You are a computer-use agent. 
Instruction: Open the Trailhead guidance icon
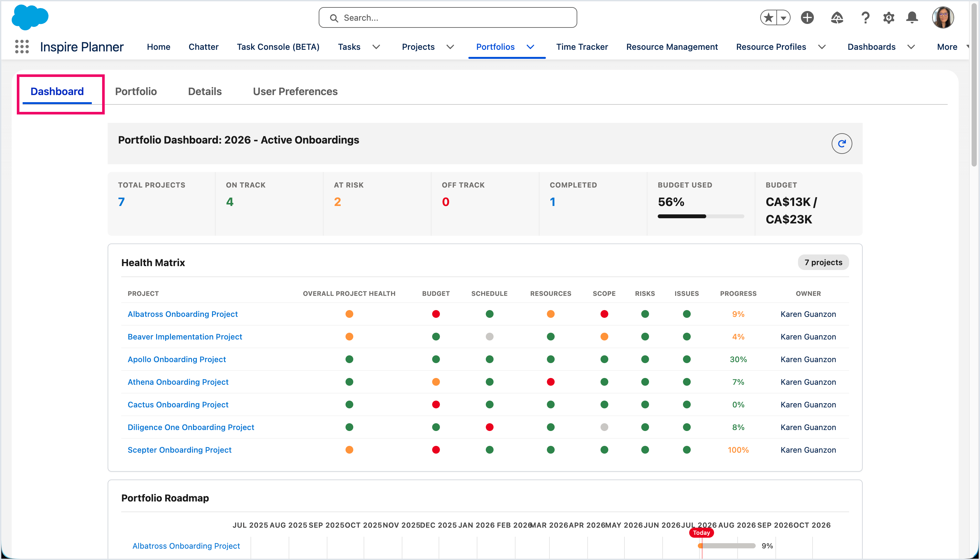pos(836,18)
